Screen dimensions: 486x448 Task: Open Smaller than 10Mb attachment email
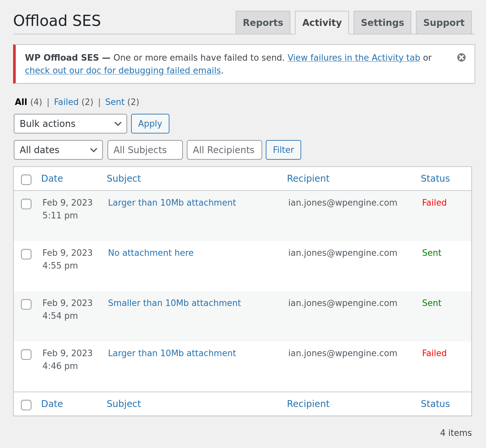pyautogui.click(x=174, y=303)
